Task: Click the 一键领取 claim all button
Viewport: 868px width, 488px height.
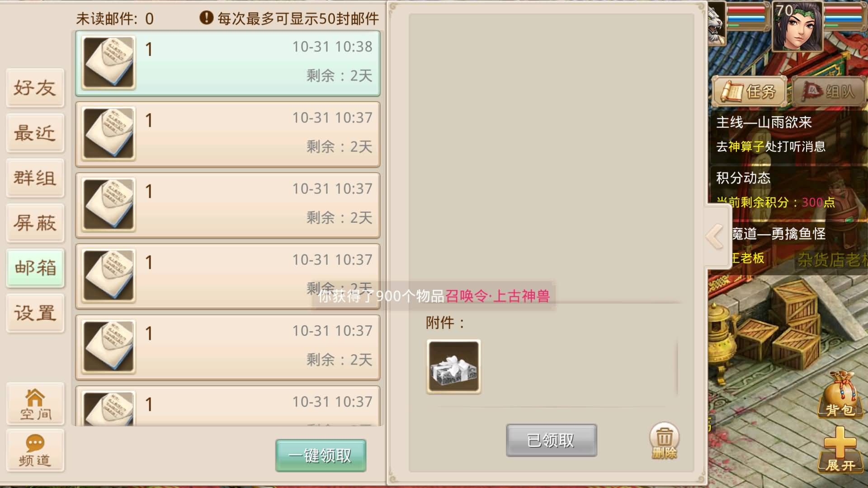Action: coord(321,455)
